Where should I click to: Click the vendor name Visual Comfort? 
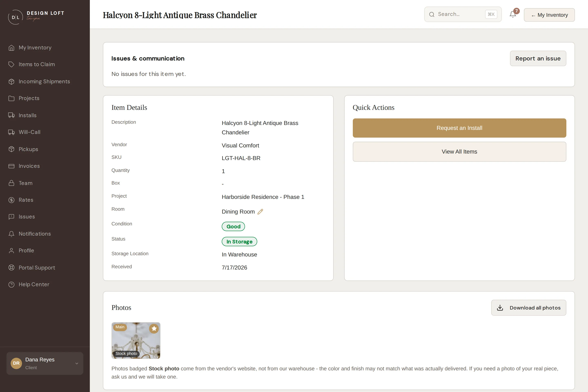point(240,146)
